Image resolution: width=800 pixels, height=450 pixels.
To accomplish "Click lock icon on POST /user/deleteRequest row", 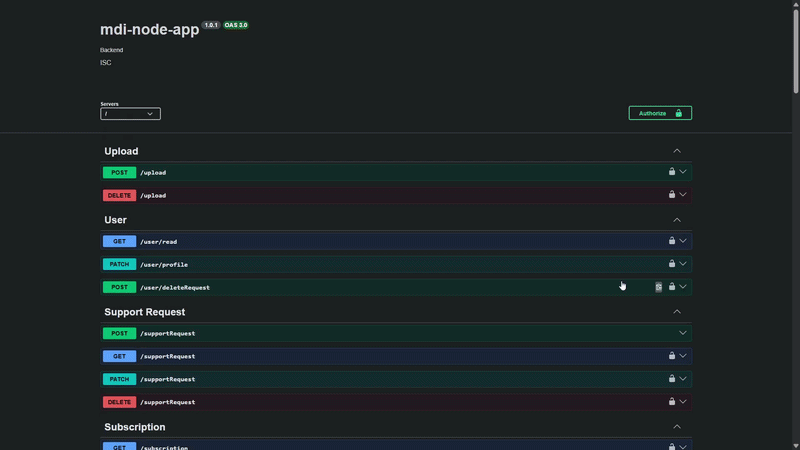I will click(x=672, y=287).
